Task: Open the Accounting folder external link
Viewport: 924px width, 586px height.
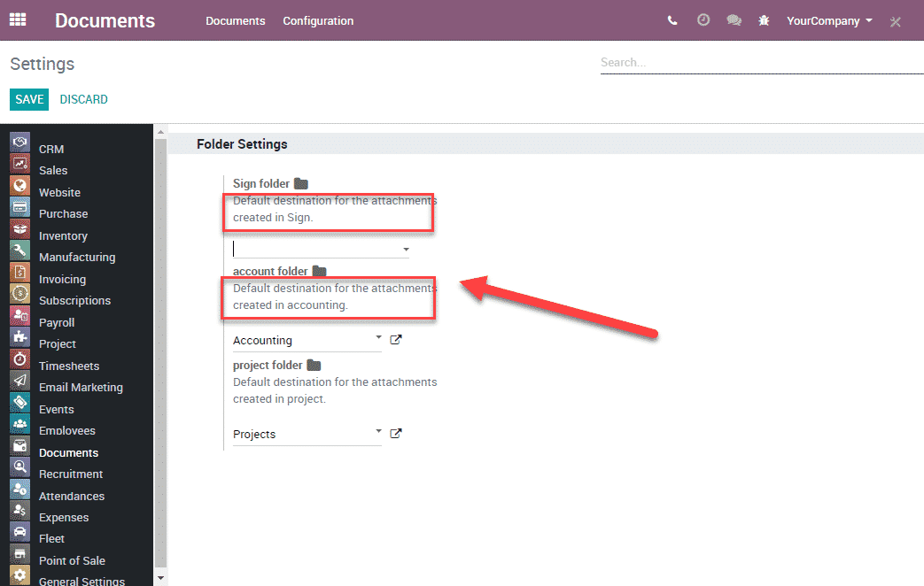Action: [x=396, y=340]
